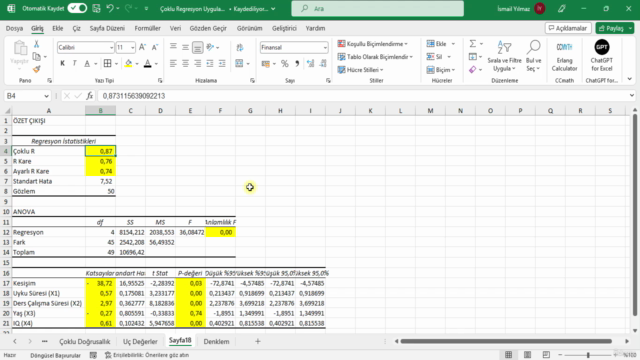The width and height of the screenshot is (640, 360).
Task: Switch to Page Layout view
Action: click(x=527, y=355)
